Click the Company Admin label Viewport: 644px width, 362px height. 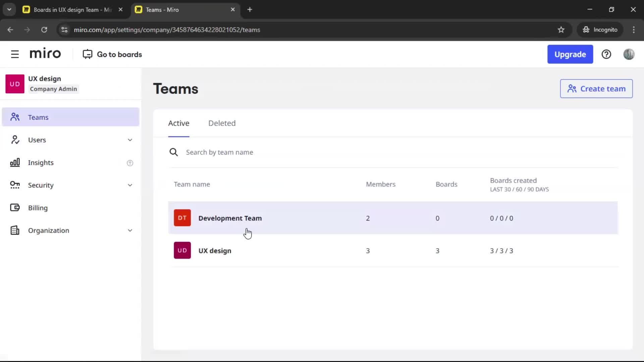[53, 89]
